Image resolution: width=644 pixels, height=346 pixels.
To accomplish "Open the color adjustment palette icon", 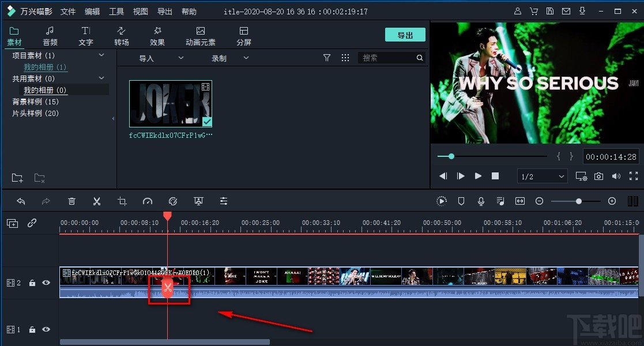I will (173, 201).
